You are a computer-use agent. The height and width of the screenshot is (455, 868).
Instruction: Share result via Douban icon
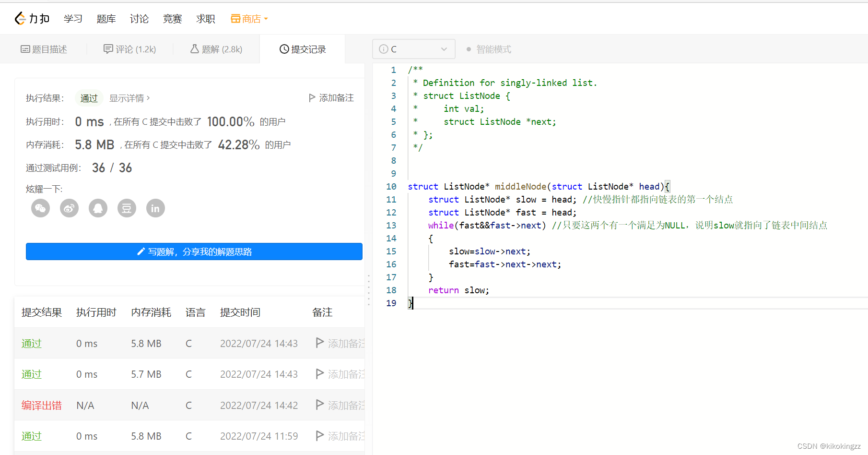pyautogui.click(x=127, y=208)
